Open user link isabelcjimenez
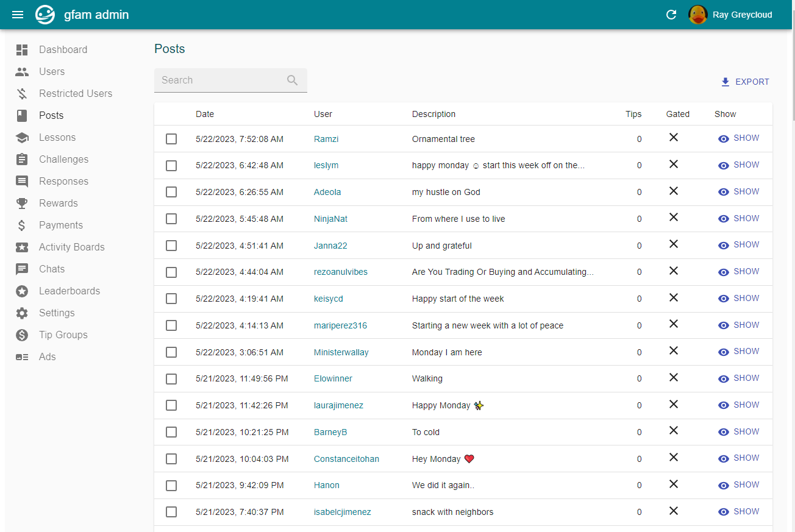 pos(342,512)
